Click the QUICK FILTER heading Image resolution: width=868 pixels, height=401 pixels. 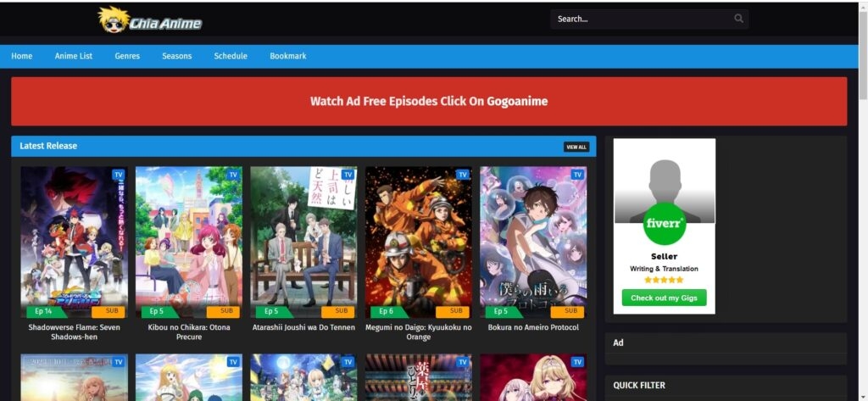click(639, 386)
